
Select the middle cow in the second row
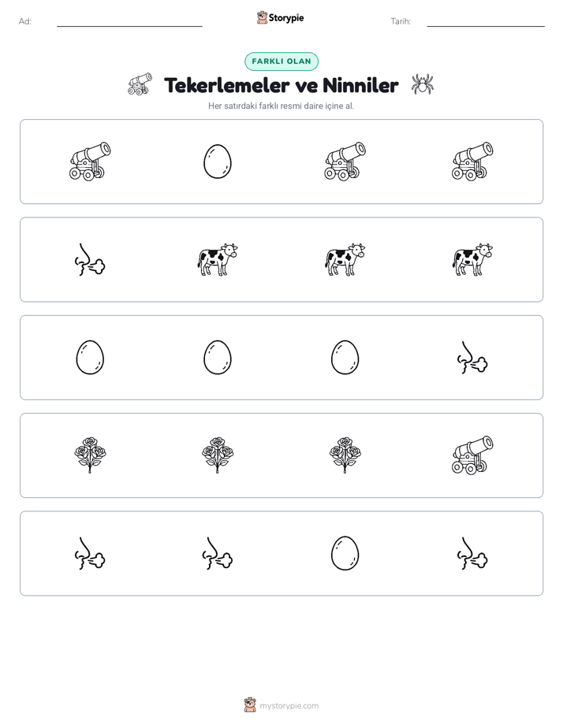(345, 259)
